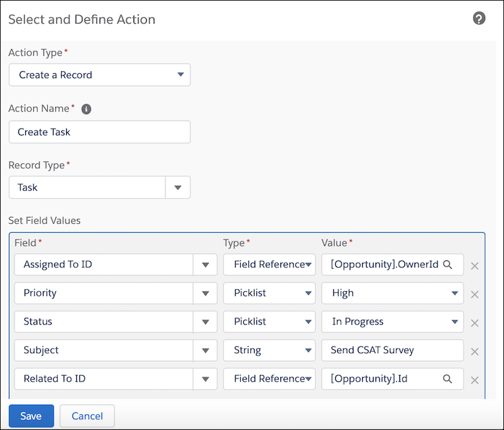Cancel the action dialog
Image resolution: width=504 pixels, height=430 pixels.
(87, 416)
